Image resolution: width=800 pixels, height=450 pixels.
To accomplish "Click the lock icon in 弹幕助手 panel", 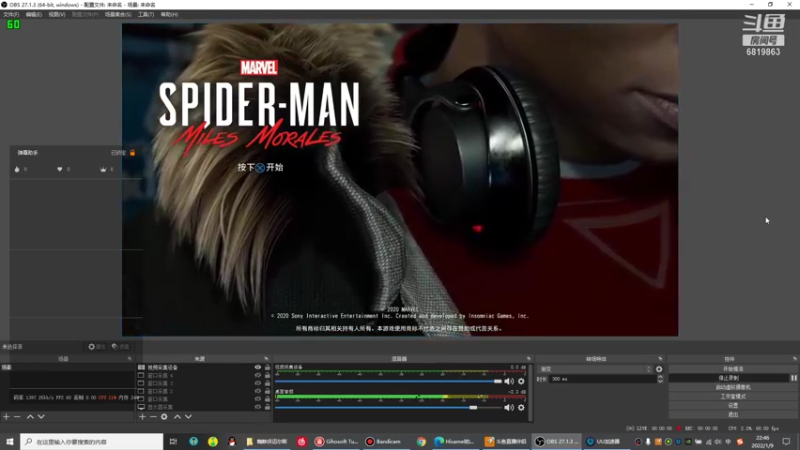I will 133,153.
